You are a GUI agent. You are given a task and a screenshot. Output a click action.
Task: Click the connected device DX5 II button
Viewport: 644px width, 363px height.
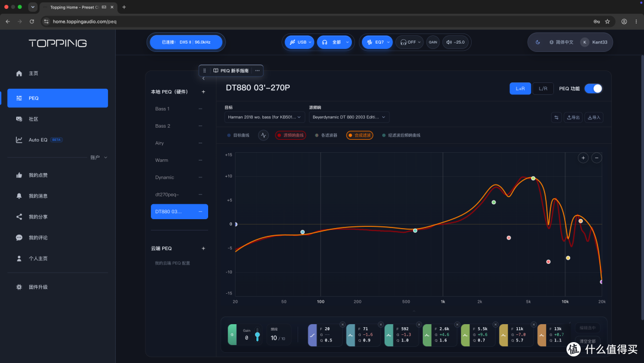(x=186, y=42)
